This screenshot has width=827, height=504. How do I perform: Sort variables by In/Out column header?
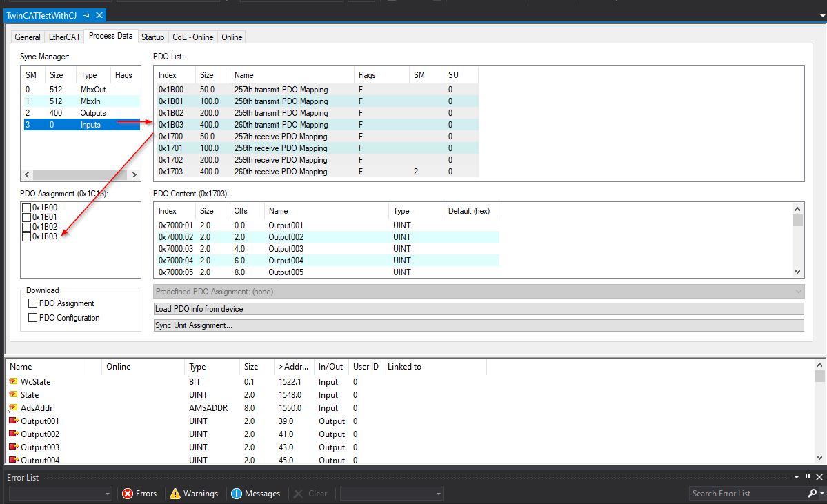pyautogui.click(x=331, y=366)
